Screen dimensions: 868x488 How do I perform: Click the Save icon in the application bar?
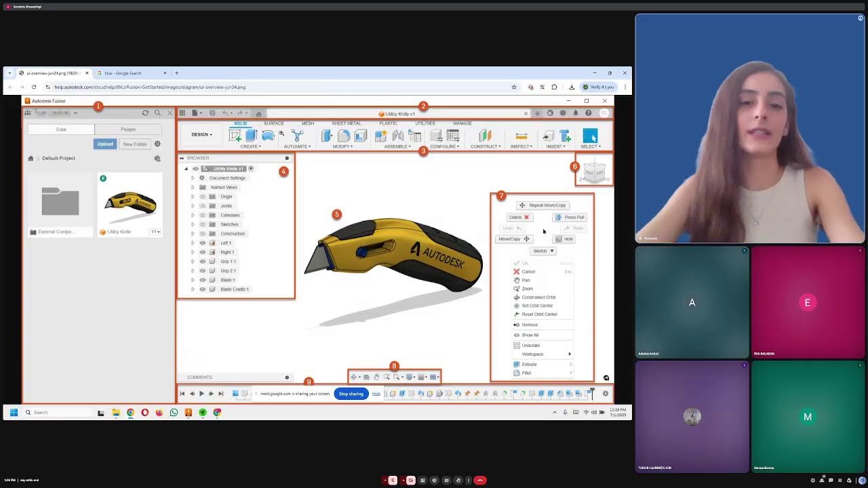point(212,113)
